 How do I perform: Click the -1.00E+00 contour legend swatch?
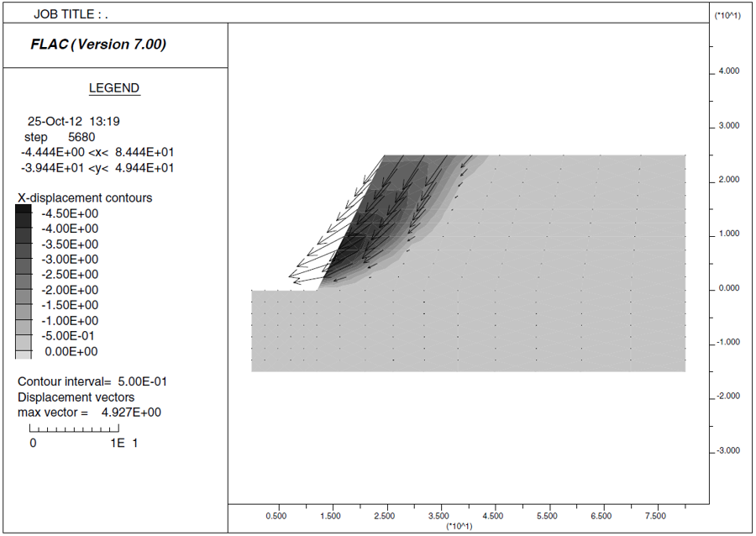coord(24,321)
